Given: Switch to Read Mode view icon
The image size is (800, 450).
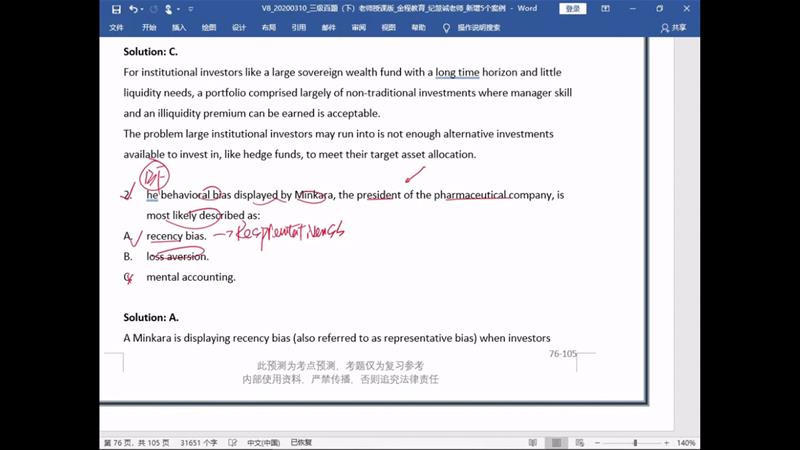Looking at the screenshot, I should 532,443.
